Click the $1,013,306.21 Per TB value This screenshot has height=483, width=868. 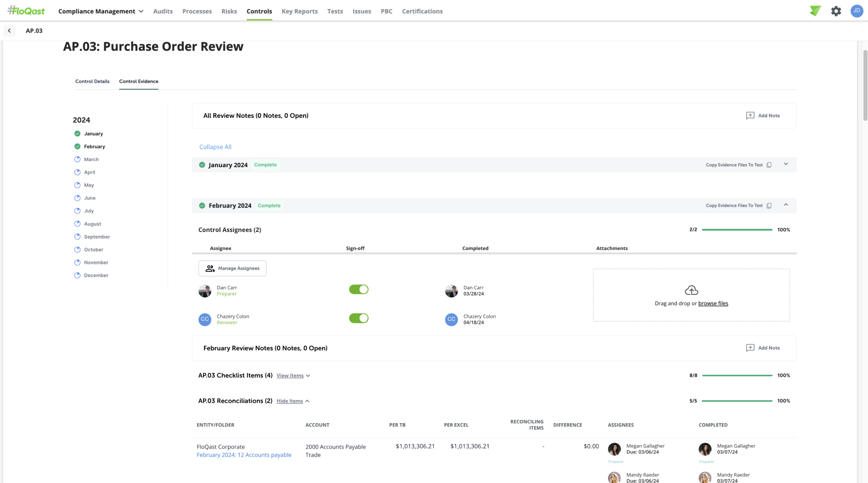(x=415, y=447)
